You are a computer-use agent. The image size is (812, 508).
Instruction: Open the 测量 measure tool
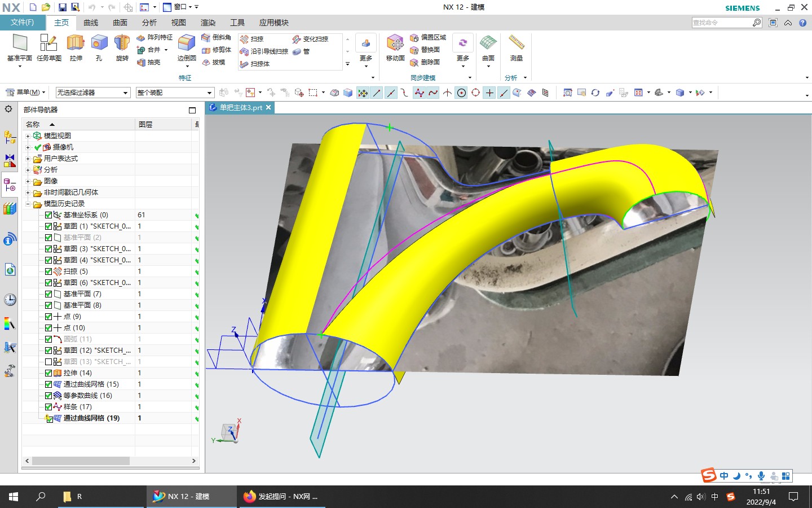[517, 47]
